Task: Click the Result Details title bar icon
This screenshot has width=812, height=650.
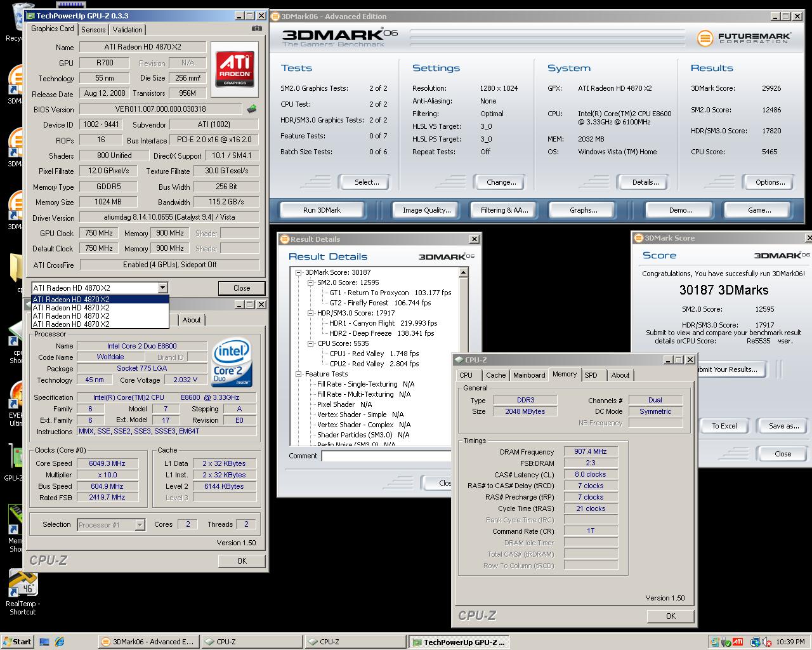Action: (285, 239)
